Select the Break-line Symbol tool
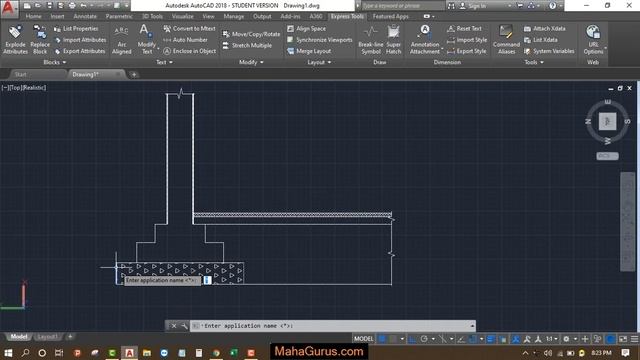The height and width of the screenshot is (360, 640). pos(371,40)
